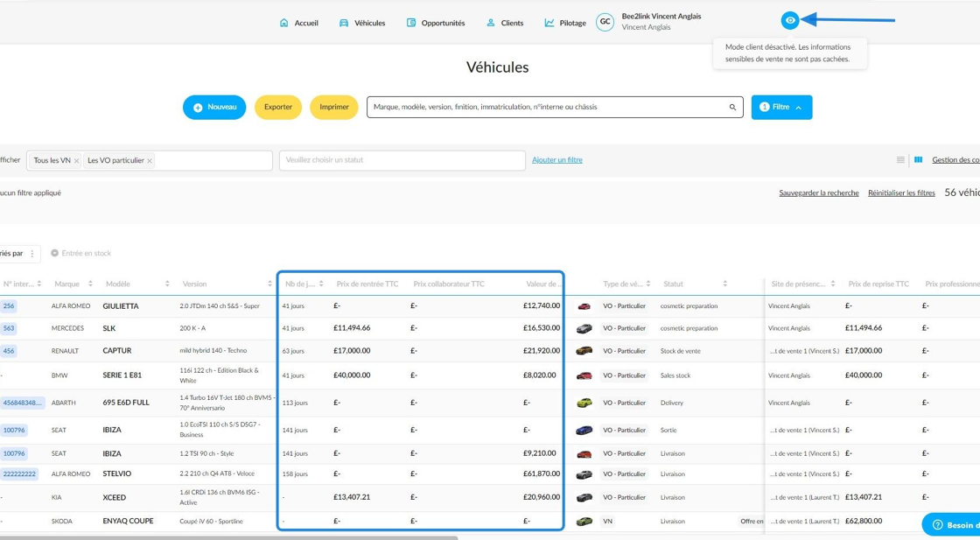The image size is (980, 540).
Task: Click the magnifier search icon
Action: click(x=732, y=108)
